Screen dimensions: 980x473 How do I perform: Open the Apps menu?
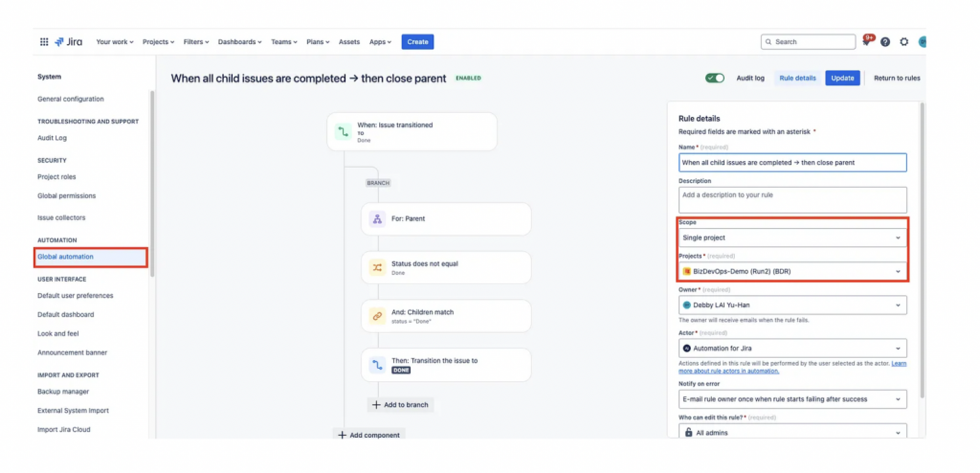380,42
